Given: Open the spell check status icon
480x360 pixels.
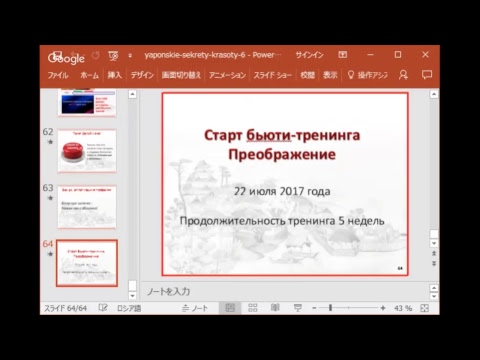Looking at the screenshot, I should (x=103, y=308).
